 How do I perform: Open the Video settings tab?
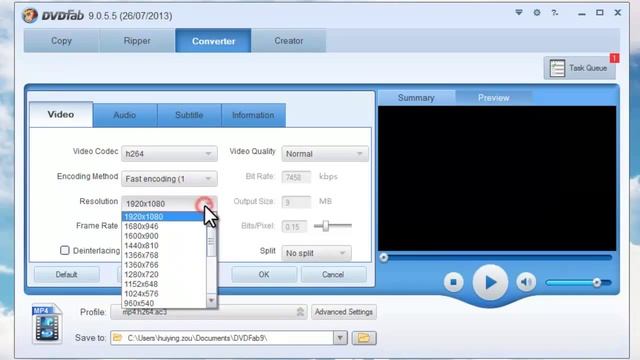(61, 115)
